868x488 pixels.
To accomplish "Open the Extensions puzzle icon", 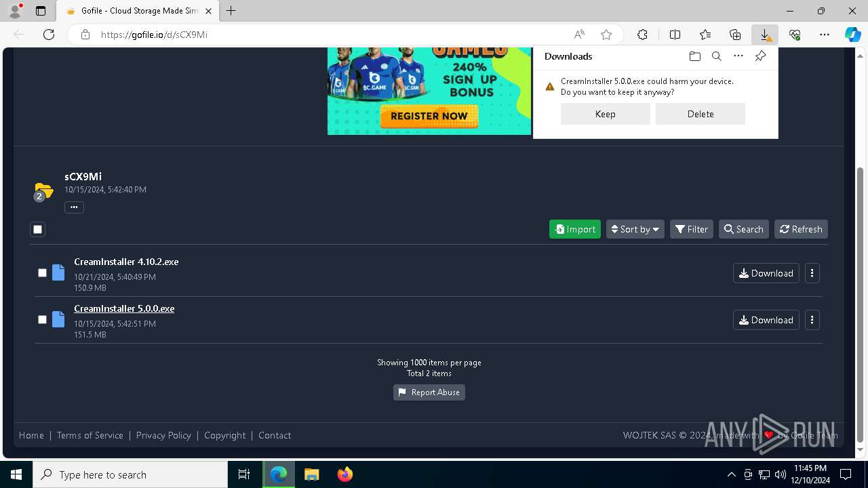I will click(642, 35).
